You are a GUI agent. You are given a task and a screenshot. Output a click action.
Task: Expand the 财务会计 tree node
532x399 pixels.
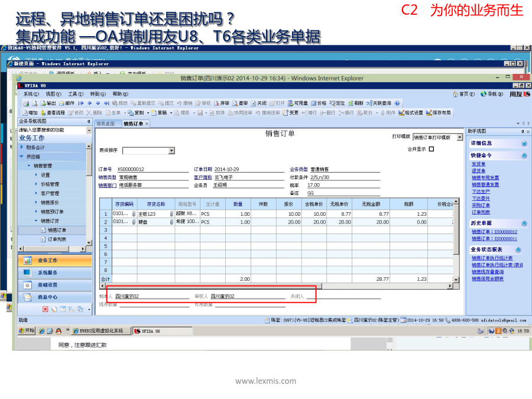tap(22, 147)
